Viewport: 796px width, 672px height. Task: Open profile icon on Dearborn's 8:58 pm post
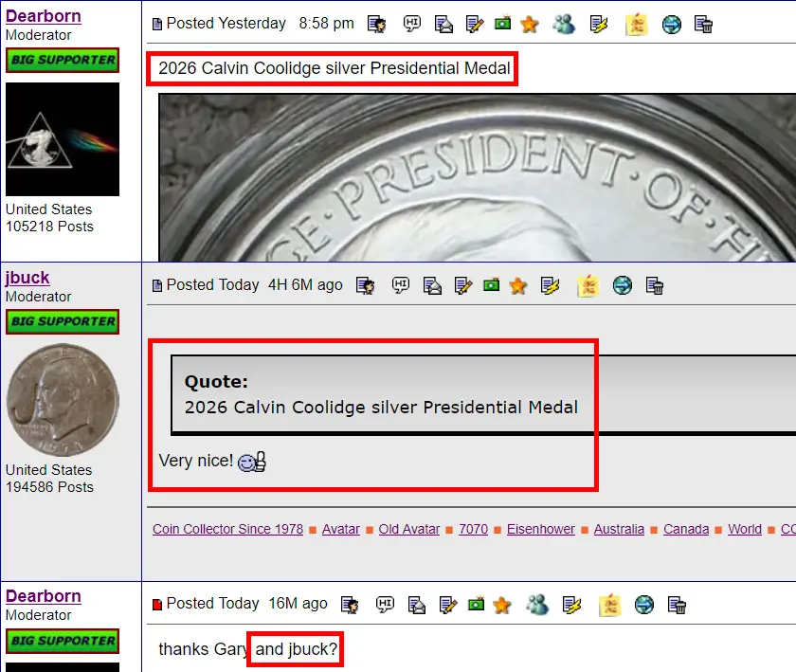click(x=377, y=24)
